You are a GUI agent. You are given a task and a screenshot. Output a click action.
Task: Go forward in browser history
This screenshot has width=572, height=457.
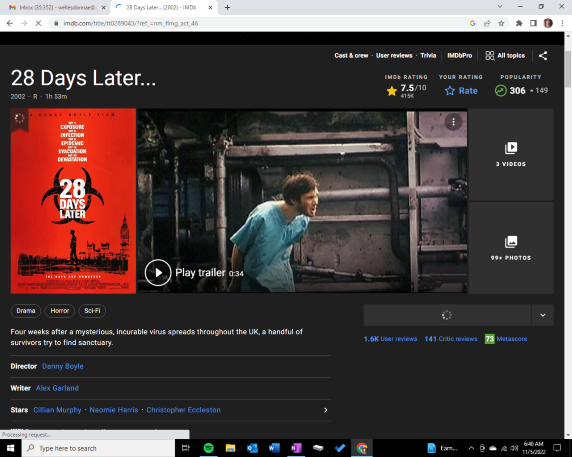(24, 23)
